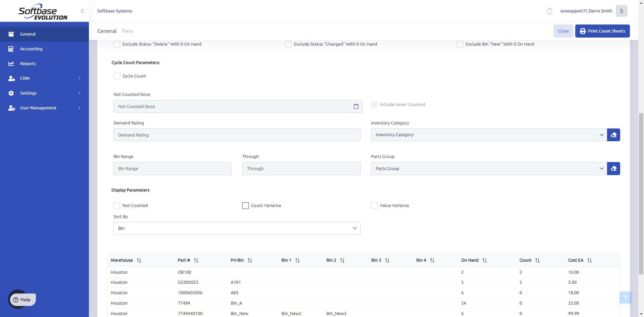644x317 pixels.
Task: Open calendar picker for Not Counted Since
Action: 356,106
